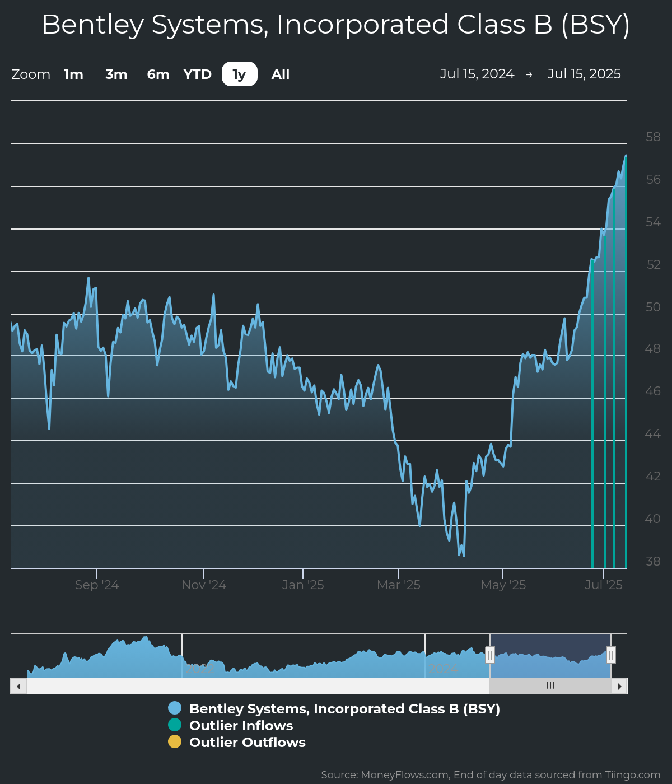Click the scrollbar left arrow
The width and height of the screenshot is (672, 784).
18,686
